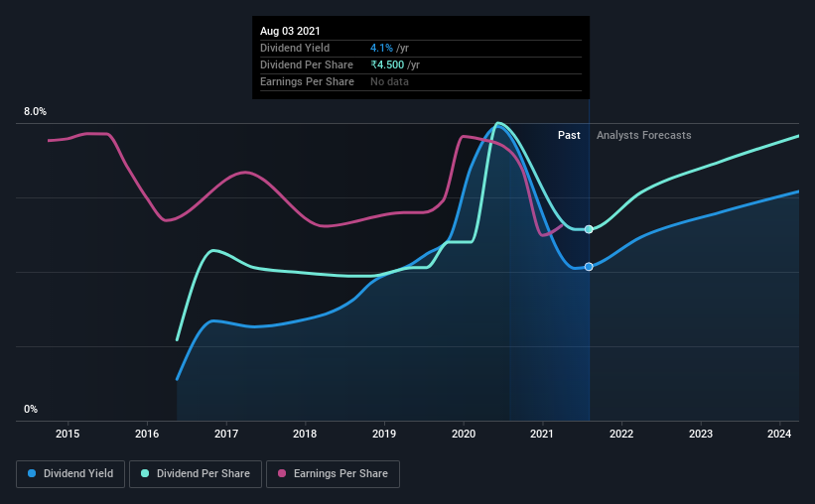Click the teal Dividend Per Share legend dot
This screenshot has width=815, height=504.
(145, 473)
